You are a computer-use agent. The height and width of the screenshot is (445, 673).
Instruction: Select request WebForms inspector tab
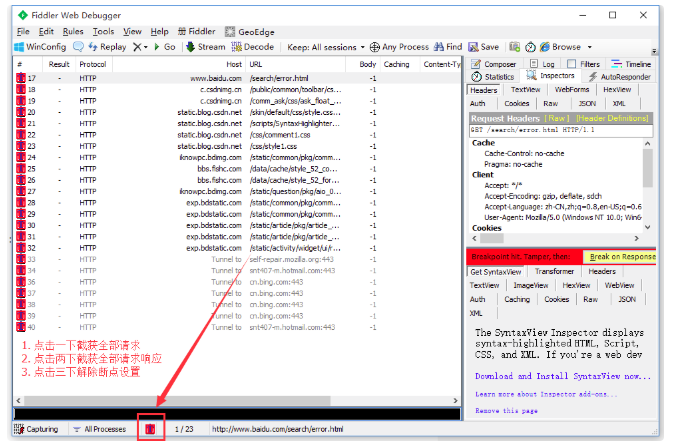coord(572,89)
